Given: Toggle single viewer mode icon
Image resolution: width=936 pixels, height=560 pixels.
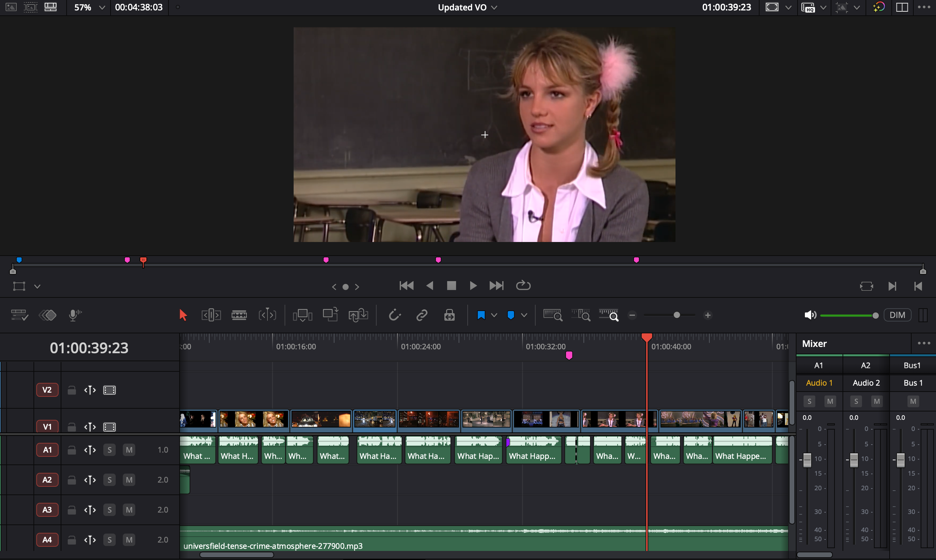Looking at the screenshot, I should tap(902, 7).
